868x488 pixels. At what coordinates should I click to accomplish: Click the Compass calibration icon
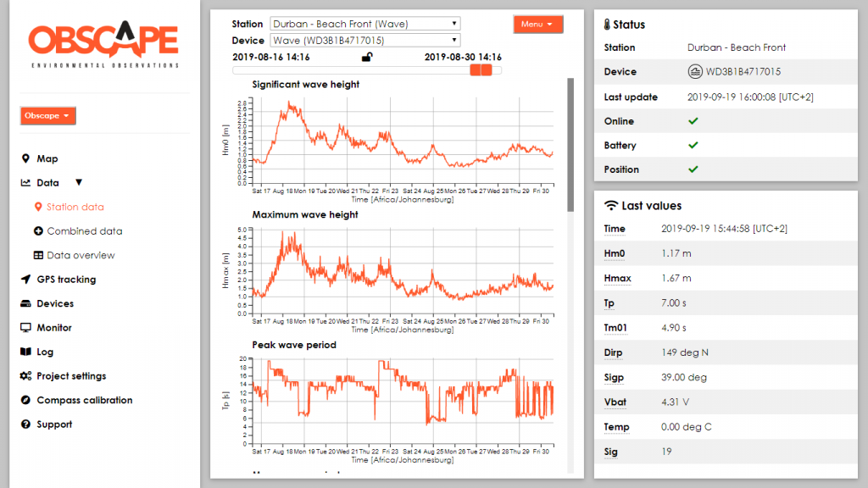[25, 401]
